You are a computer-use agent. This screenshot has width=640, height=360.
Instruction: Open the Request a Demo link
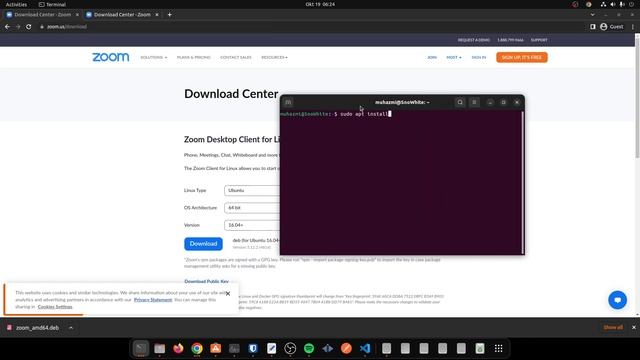pyautogui.click(x=473, y=40)
